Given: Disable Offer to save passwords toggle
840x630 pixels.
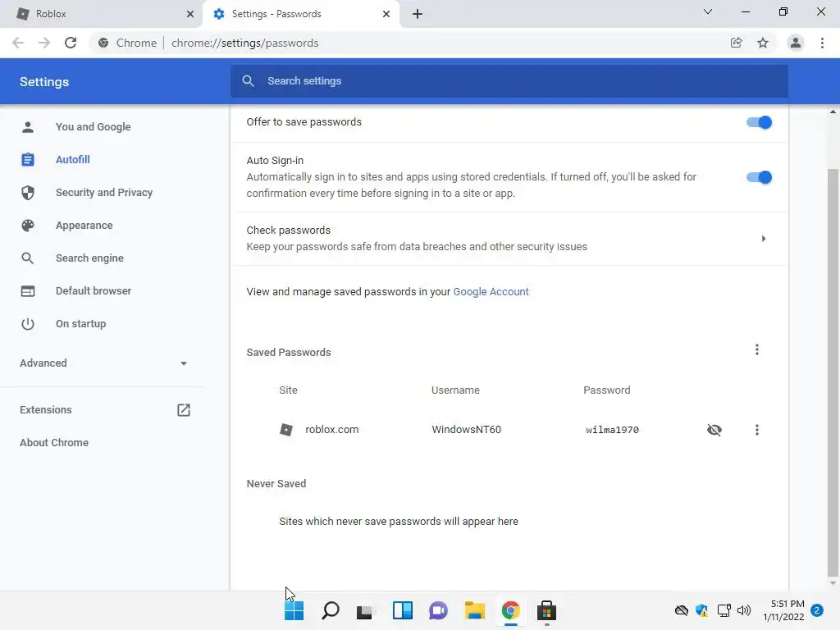Looking at the screenshot, I should 759,122.
